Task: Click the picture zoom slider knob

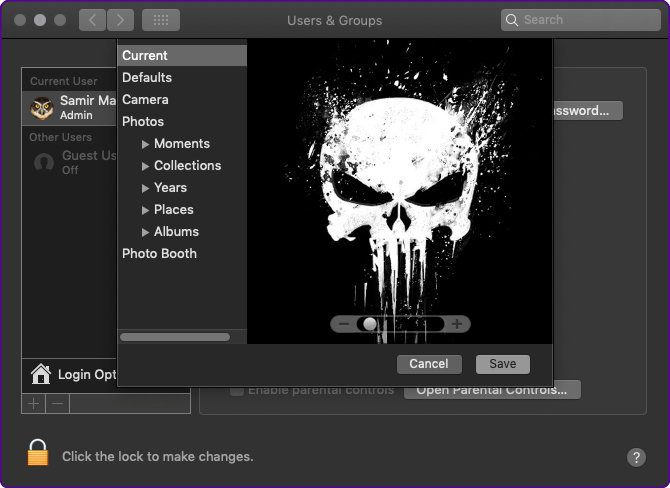Action: [x=370, y=324]
